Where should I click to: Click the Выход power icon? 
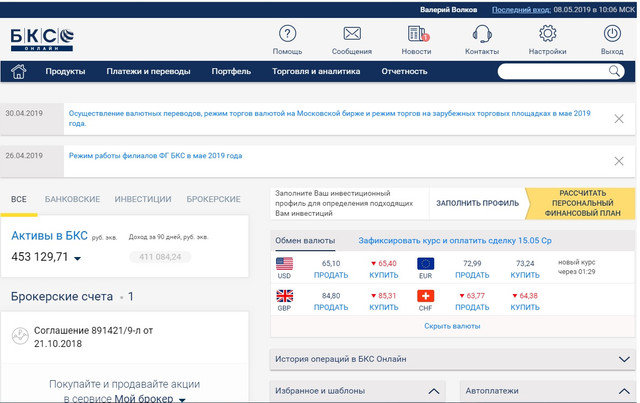(x=612, y=35)
